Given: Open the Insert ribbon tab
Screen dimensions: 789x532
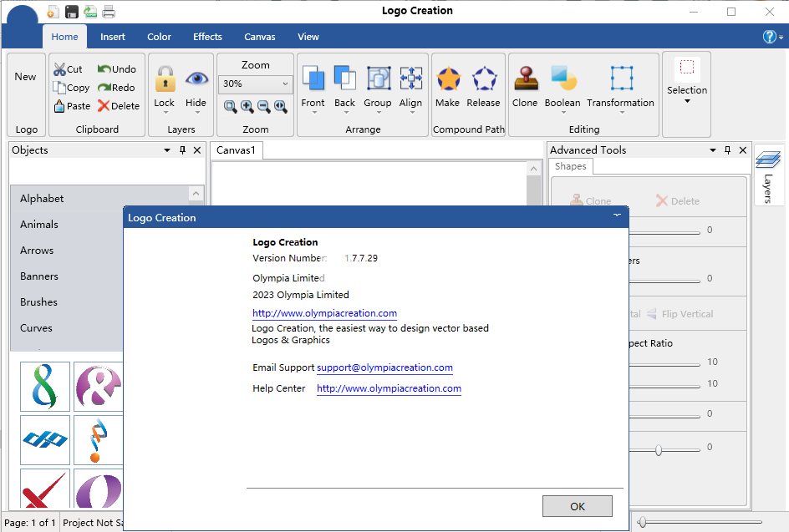Looking at the screenshot, I should 112,37.
